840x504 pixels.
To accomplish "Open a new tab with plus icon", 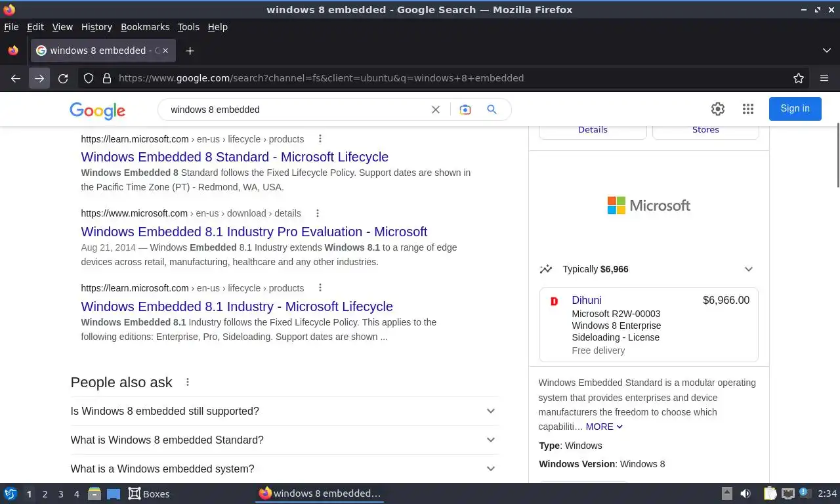I will (190, 51).
